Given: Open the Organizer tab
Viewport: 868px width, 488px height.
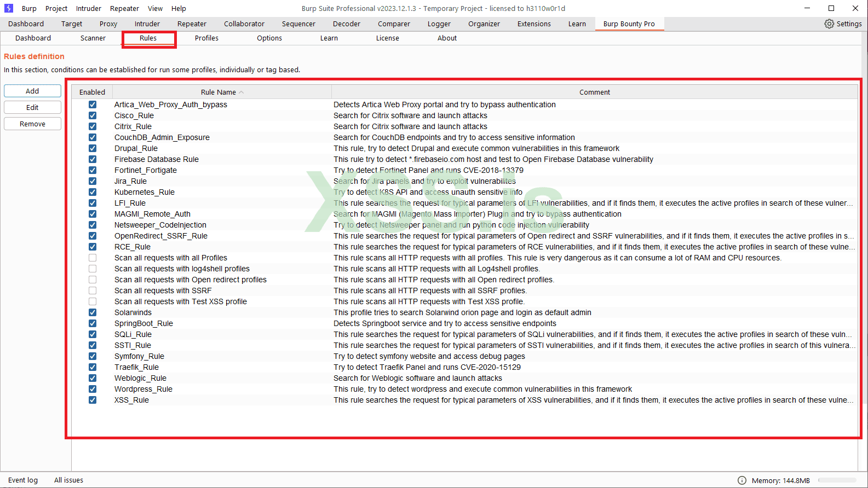Looking at the screenshot, I should point(484,24).
